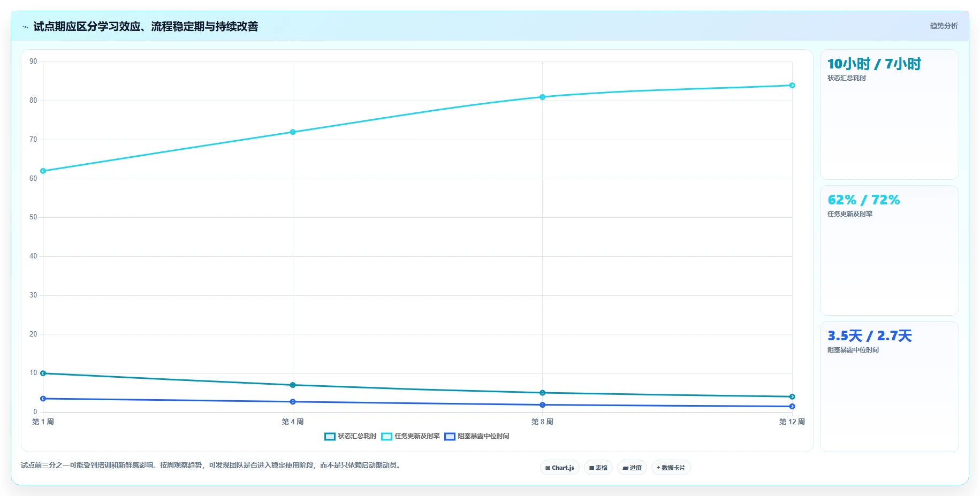Click x-axis label 第 4 周
The width and height of the screenshot is (980, 496).
pos(293,422)
